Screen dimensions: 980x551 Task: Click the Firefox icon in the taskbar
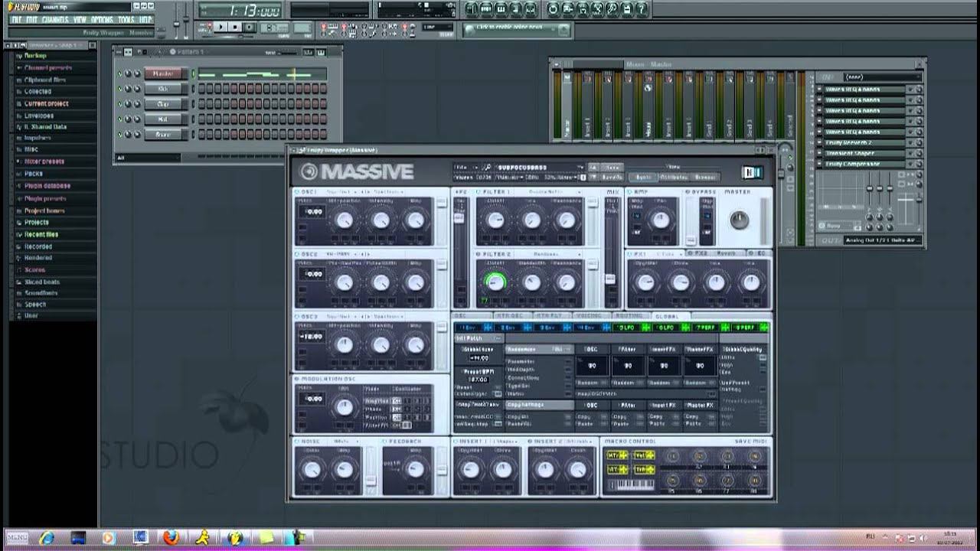pos(170,537)
